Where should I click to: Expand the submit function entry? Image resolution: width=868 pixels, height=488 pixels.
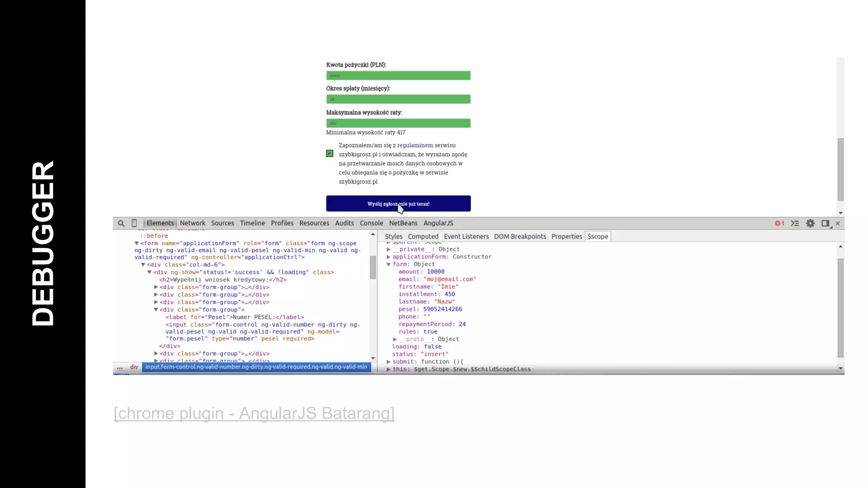tap(388, 362)
